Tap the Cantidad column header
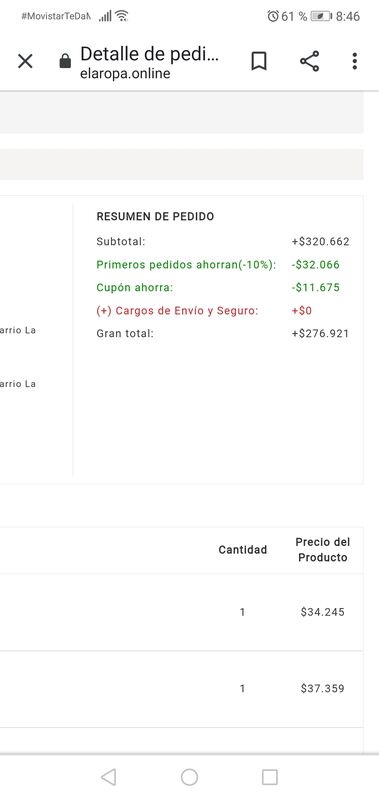The height and width of the screenshot is (800, 379). [243, 549]
